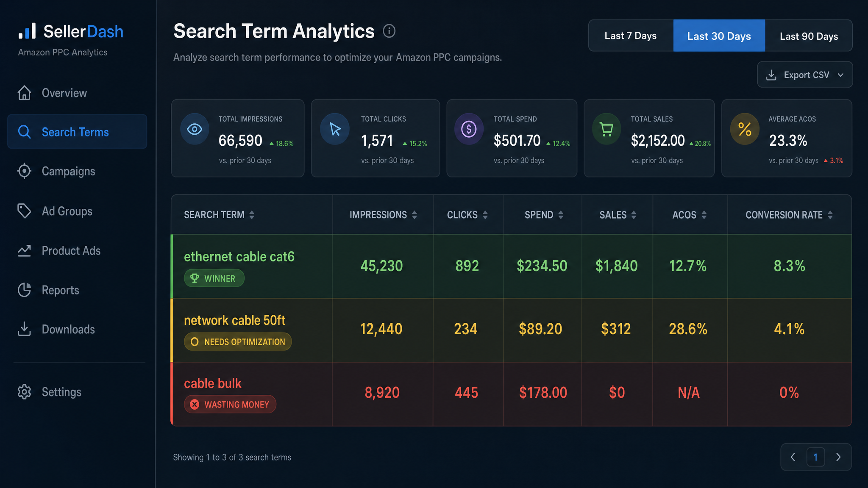Click the download icon in Export CSV button

pyautogui.click(x=771, y=75)
